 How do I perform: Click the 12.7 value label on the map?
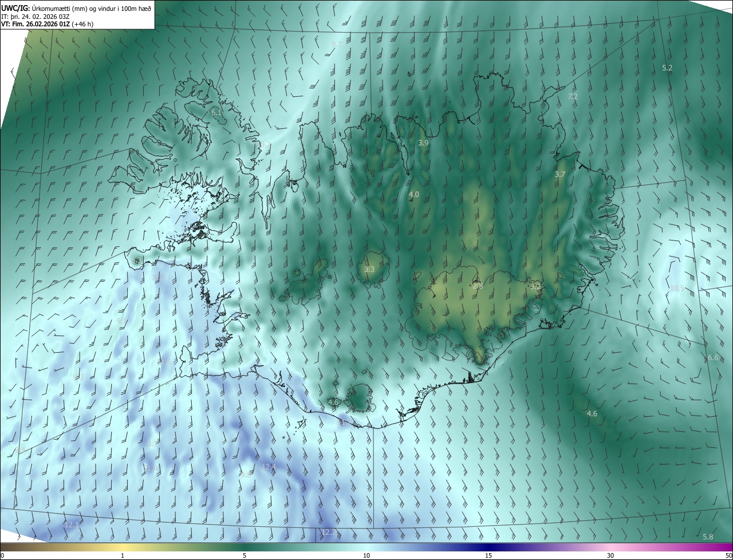[329, 532]
